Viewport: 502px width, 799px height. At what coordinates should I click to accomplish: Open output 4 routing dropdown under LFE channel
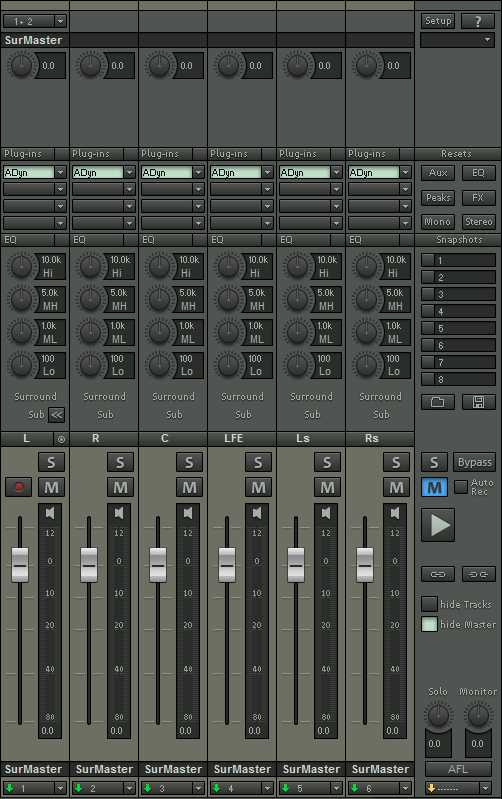pyautogui.click(x=267, y=788)
